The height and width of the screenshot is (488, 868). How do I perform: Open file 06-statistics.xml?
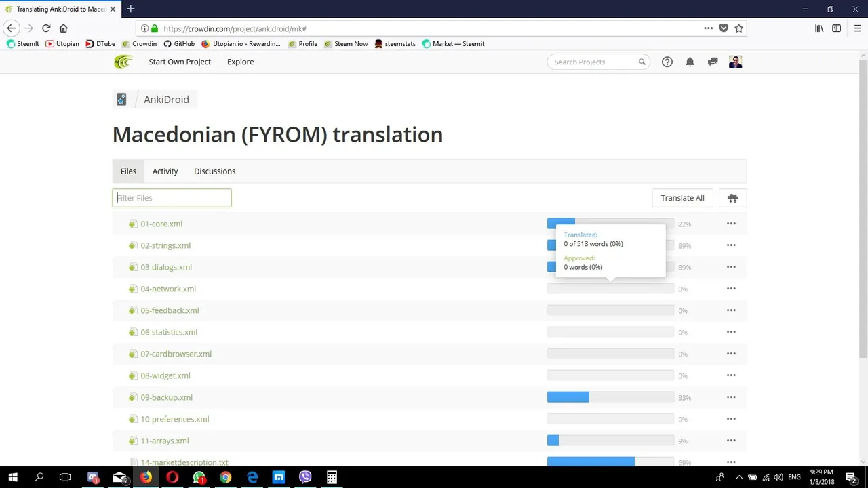point(169,332)
